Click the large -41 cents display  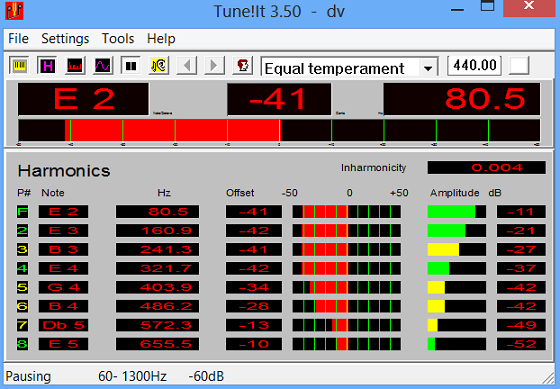(279, 99)
